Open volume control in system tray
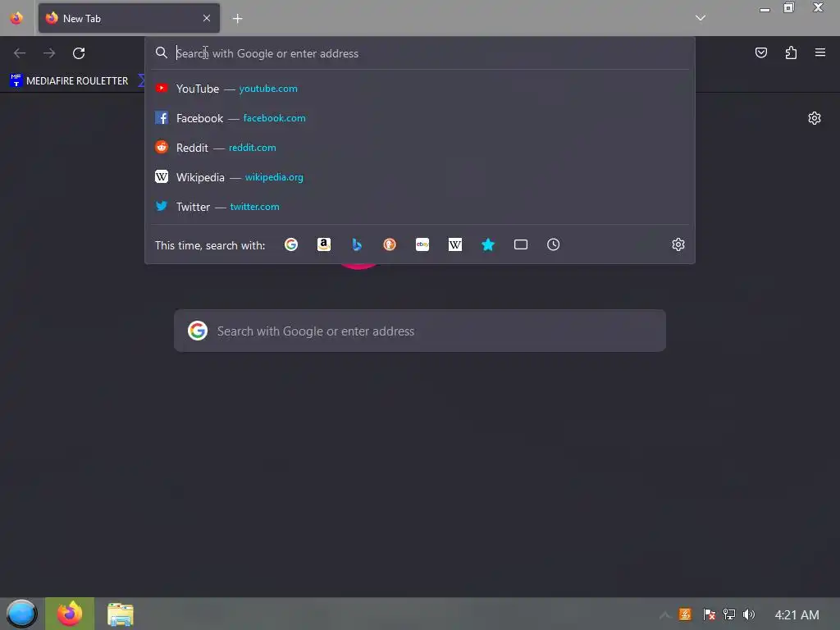 (x=748, y=614)
